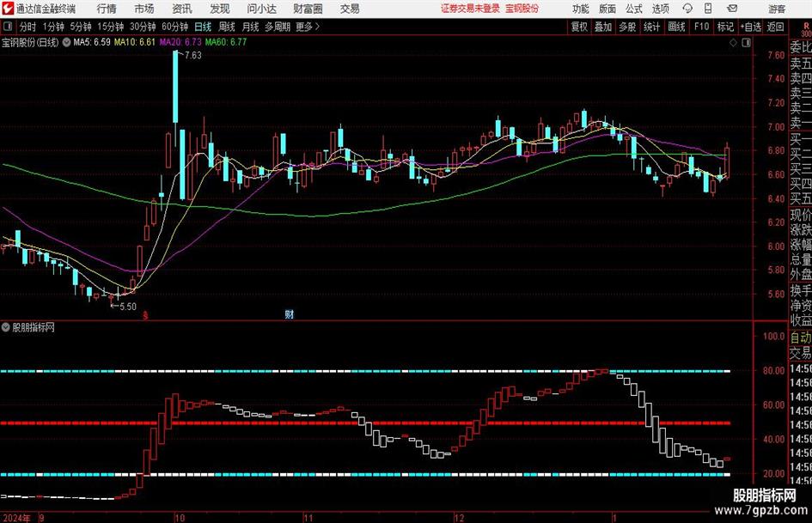812x523 pixels.
Task: Toggle the left sidebar panel icon
Action: tap(8, 27)
